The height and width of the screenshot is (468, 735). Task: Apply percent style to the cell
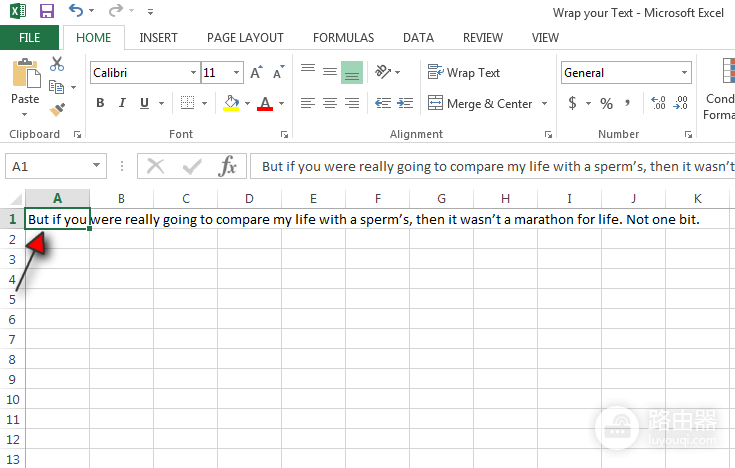tap(607, 104)
